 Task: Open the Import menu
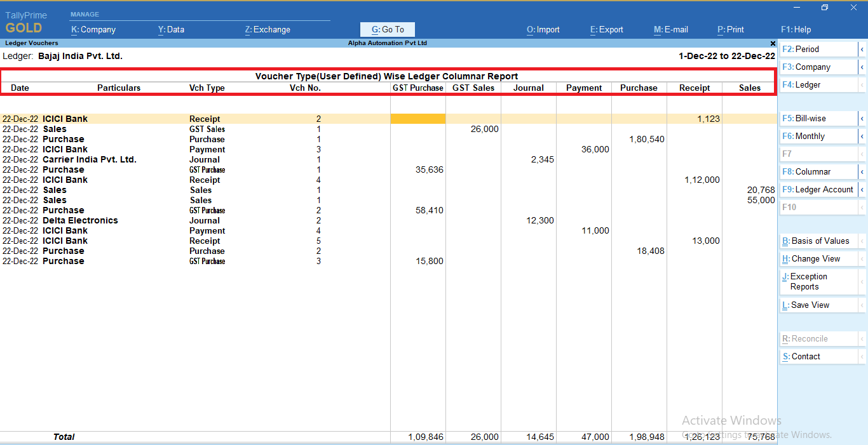click(543, 29)
